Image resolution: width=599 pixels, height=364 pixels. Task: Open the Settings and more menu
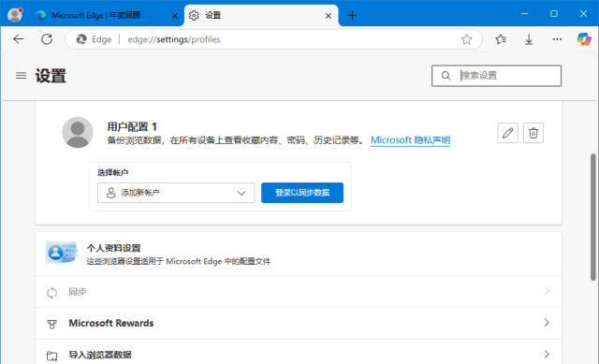tap(557, 39)
